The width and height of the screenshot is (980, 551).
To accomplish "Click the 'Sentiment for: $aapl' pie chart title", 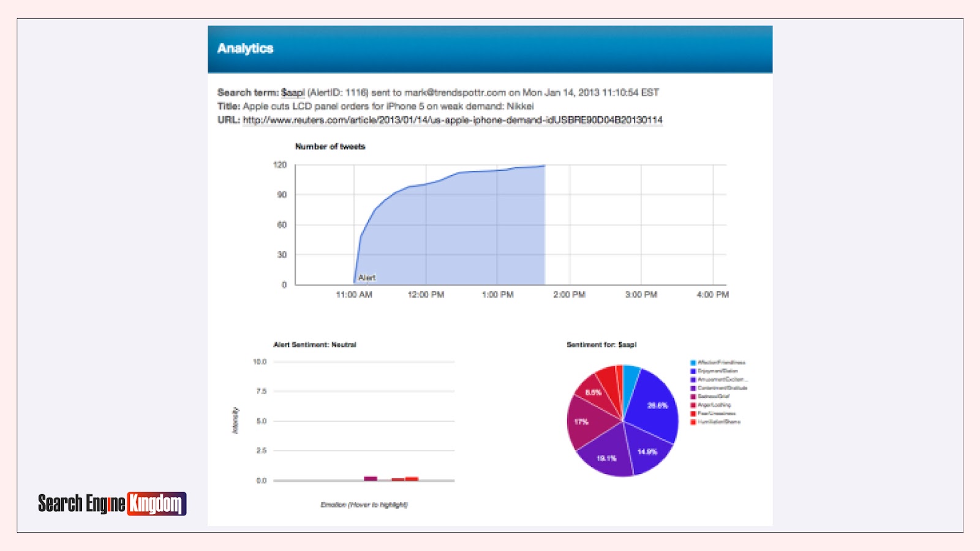I will (x=601, y=345).
